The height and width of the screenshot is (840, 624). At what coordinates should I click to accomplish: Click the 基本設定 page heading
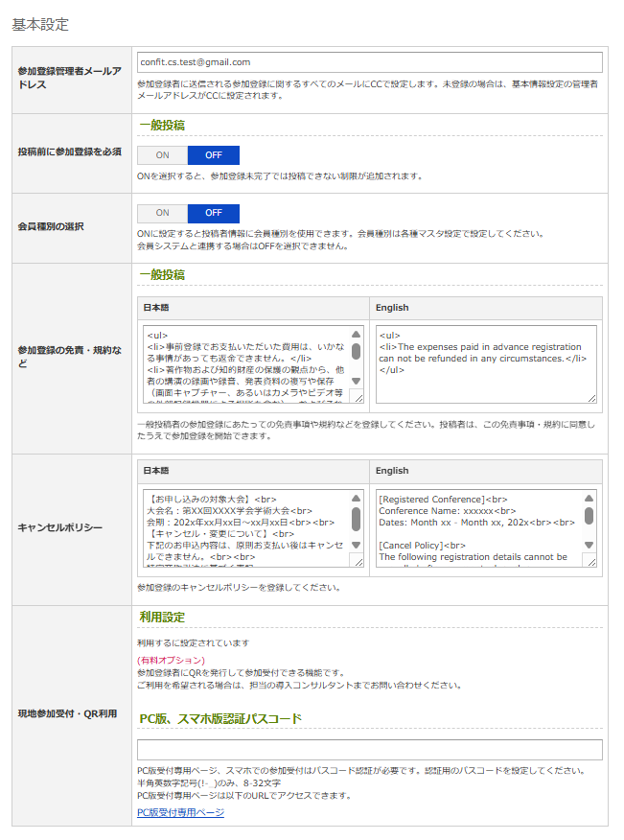tap(40, 25)
